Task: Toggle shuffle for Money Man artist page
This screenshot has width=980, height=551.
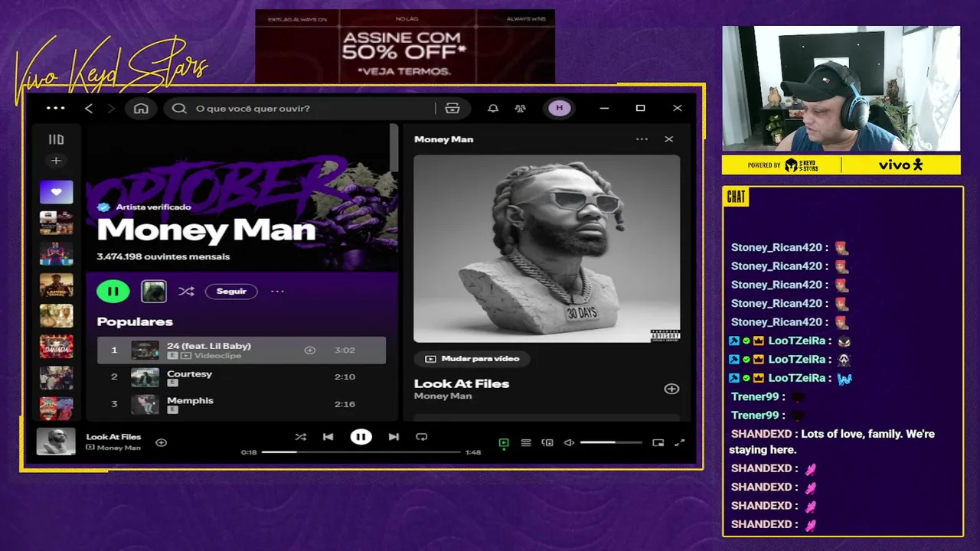Action: pyautogui.click(x=186, y=291)
